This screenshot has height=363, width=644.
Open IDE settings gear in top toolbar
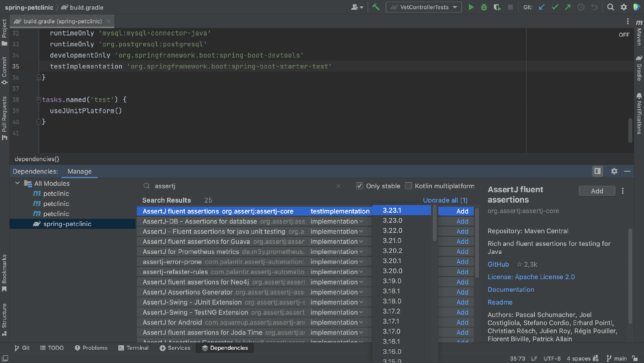pos(623,7)
